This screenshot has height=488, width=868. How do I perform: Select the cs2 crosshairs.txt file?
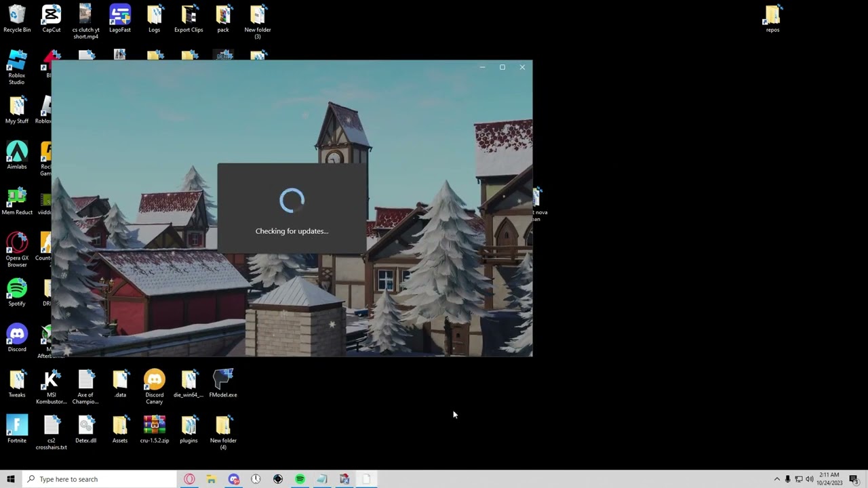click(52, 432)
